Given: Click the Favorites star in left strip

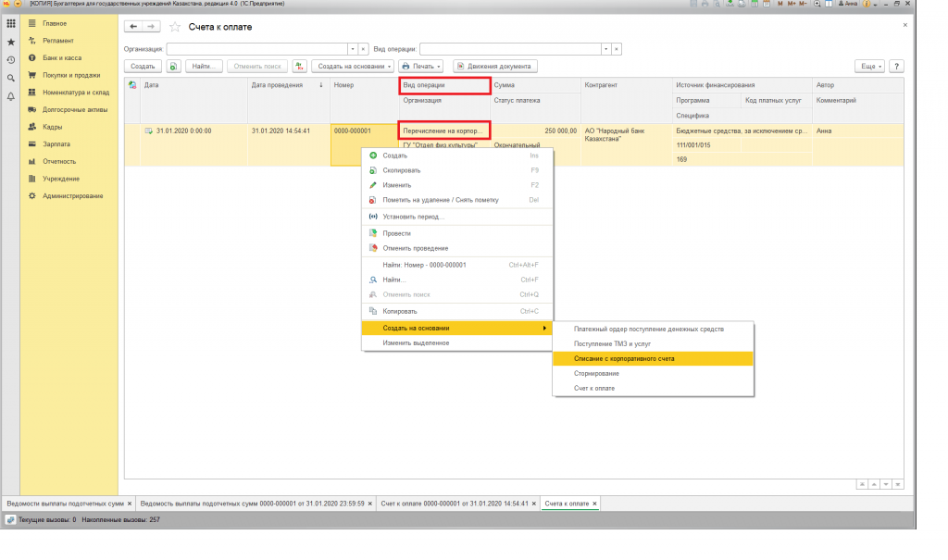Looking at the screenshot, I should click(10, 42).
